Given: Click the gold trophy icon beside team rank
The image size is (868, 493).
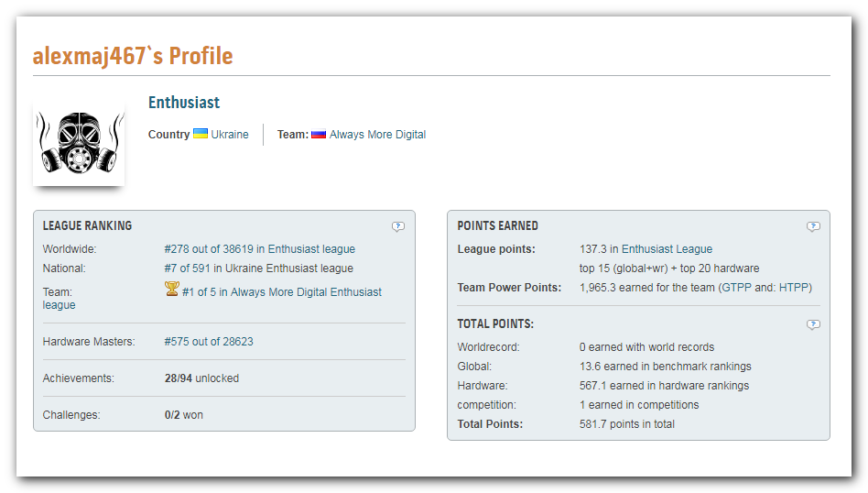Looking at the screenshot, I should [x=172, y=289].
